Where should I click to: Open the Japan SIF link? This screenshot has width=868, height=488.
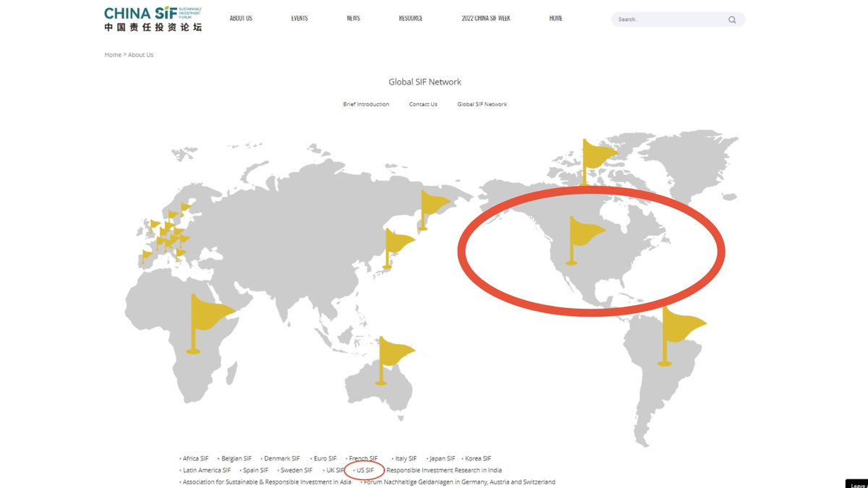[x=442, y=458]
